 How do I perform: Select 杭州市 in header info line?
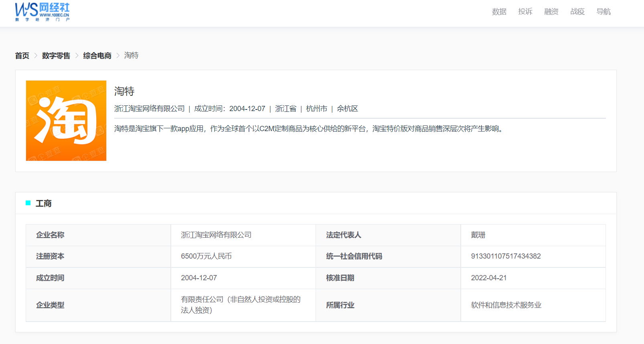316,109
